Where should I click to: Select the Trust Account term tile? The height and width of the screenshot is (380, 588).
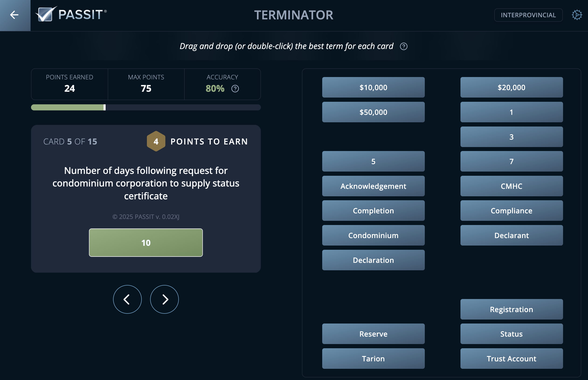pos(512,359)
